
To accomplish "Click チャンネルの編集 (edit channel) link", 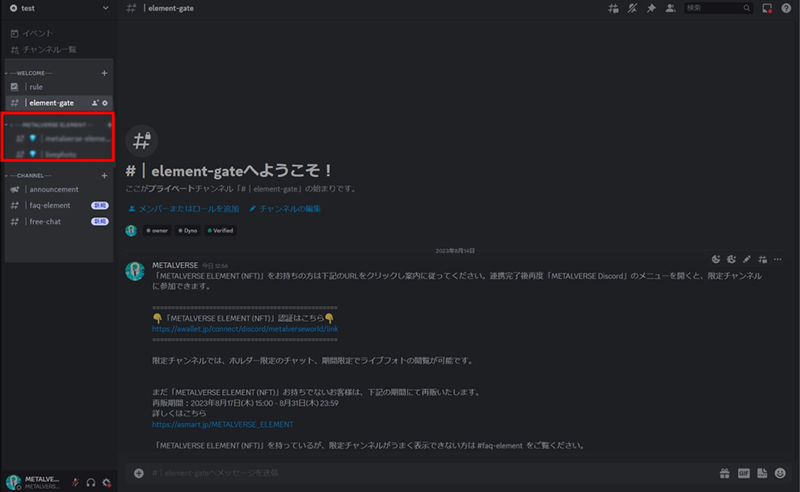I will (x=290, y=208).
